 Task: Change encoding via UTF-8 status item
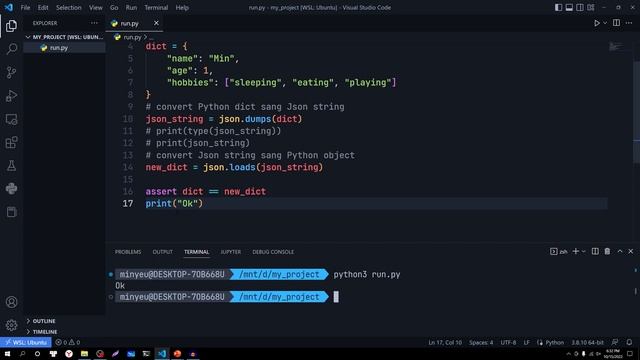pyautogui.click(x=508, y=342)
